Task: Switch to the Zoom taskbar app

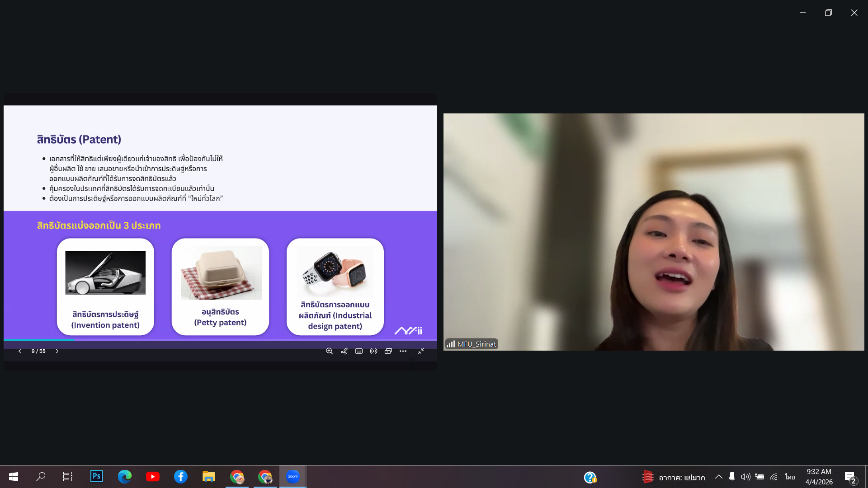Action: click(x=292, y=476)
